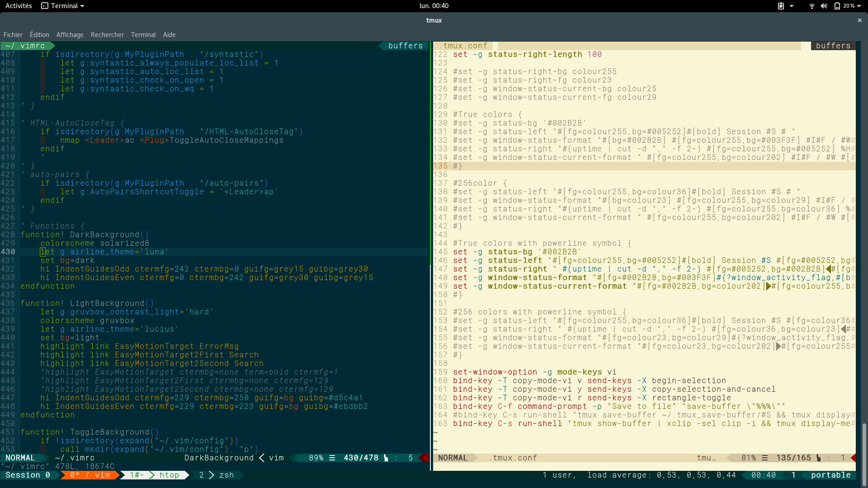Open the Rechercher menu
Viewport: 868px width, 488px height.
coord(107,35)
